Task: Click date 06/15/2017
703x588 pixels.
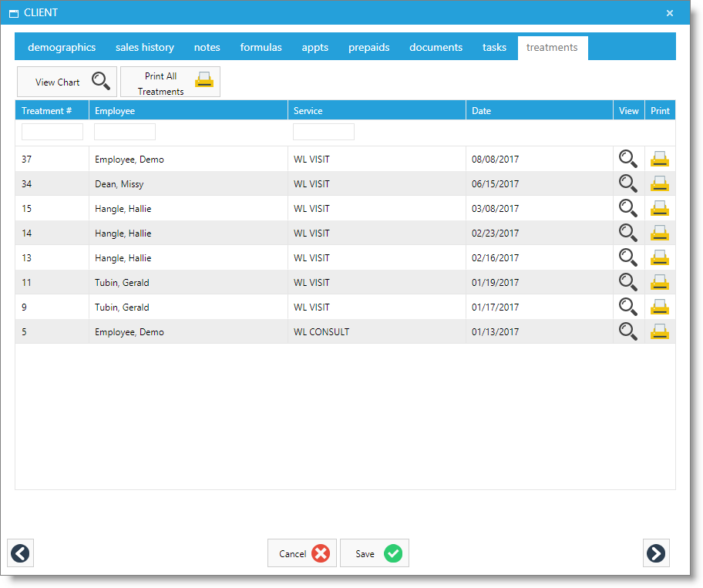Action: tap(495, 184)
